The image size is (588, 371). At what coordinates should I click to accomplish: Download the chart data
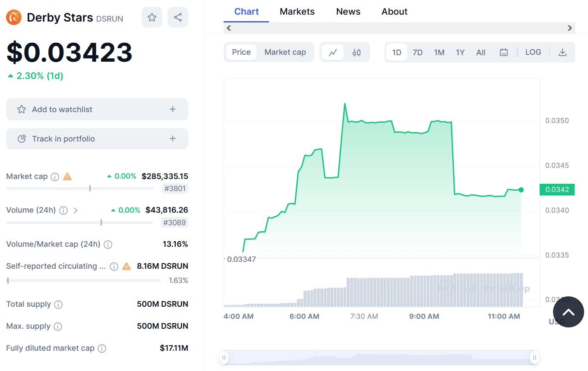click(x=562, y=53)
